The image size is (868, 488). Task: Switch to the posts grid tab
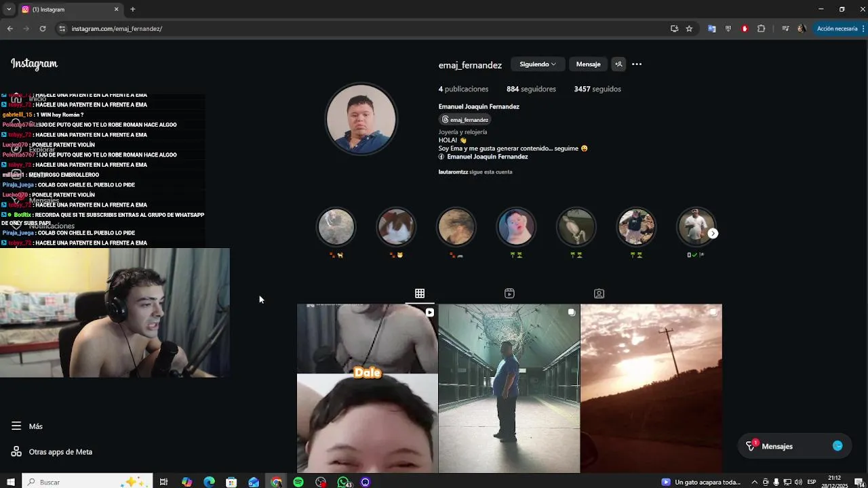[420, 293]
